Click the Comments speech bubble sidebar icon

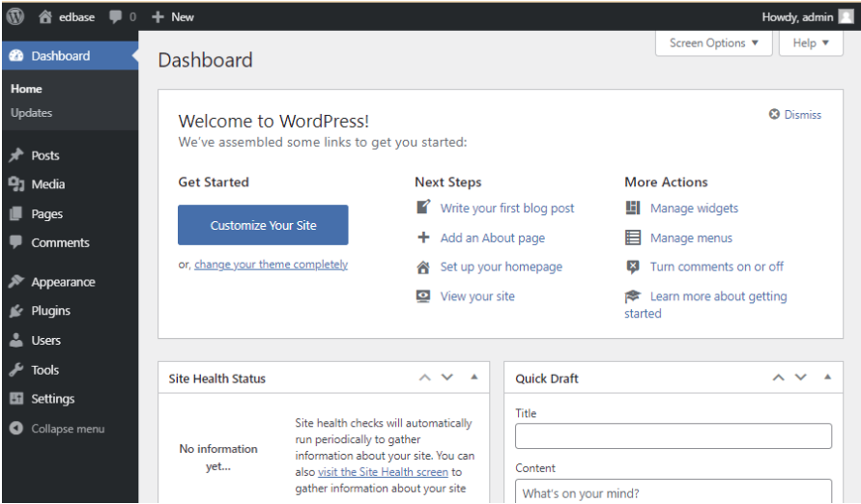pyautogui.click(x=16, y=241)
